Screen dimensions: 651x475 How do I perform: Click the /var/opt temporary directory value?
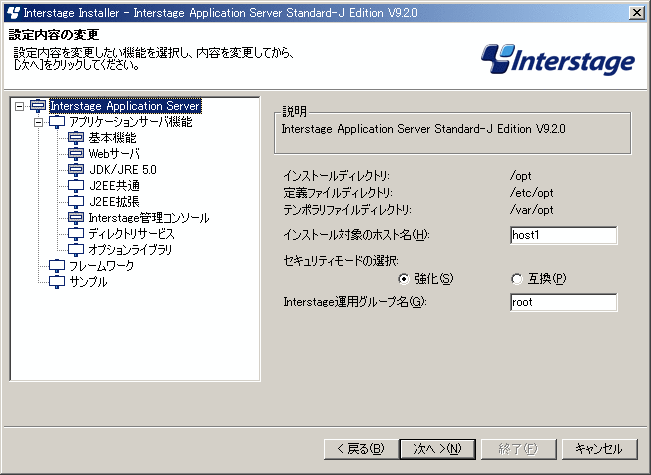532,210
